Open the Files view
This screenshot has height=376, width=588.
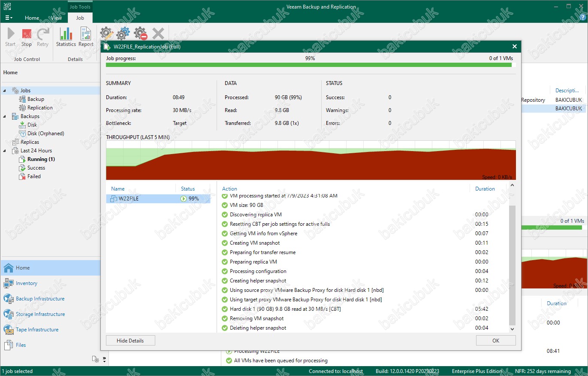point(50,345)
